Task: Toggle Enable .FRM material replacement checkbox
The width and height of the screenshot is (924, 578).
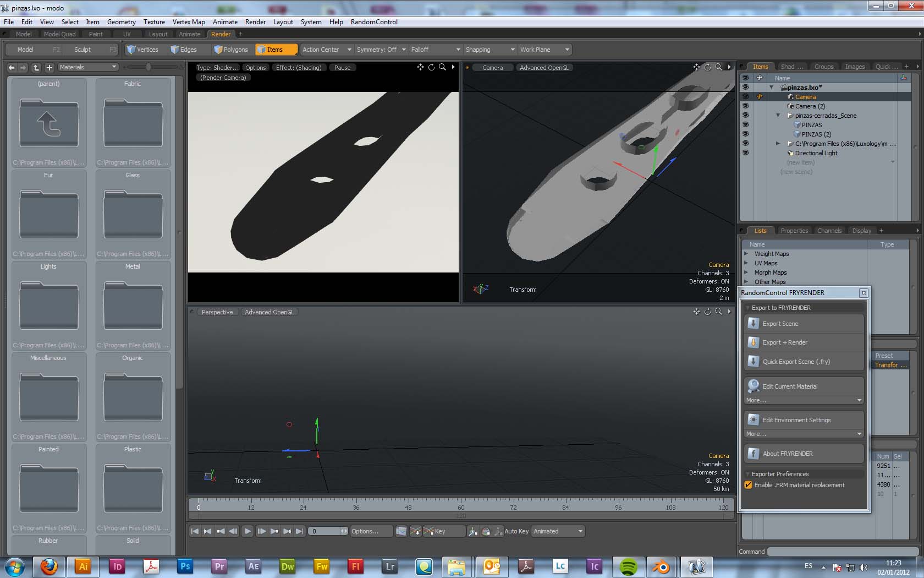Action: [x=748, y=485]
